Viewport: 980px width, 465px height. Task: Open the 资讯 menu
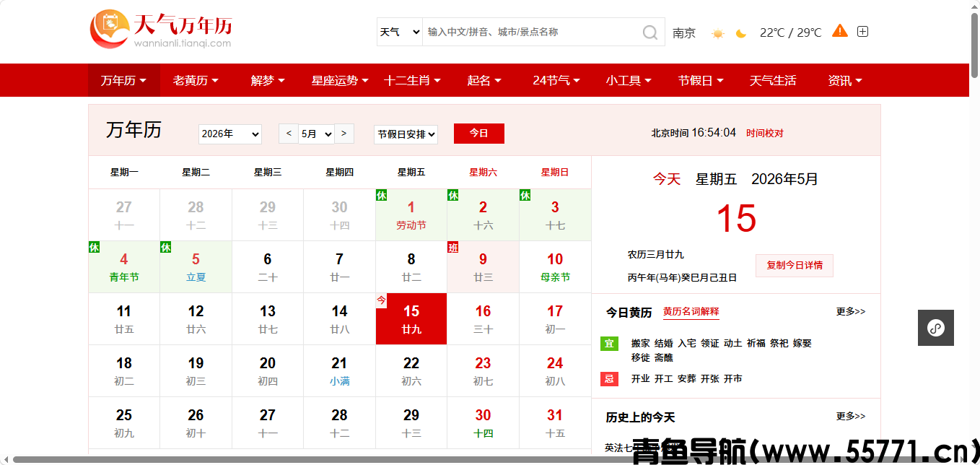[845, 80]
